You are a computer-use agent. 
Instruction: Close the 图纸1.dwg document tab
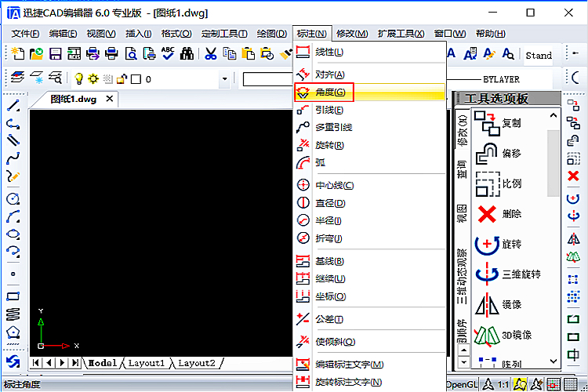click(x=110, y=99)
